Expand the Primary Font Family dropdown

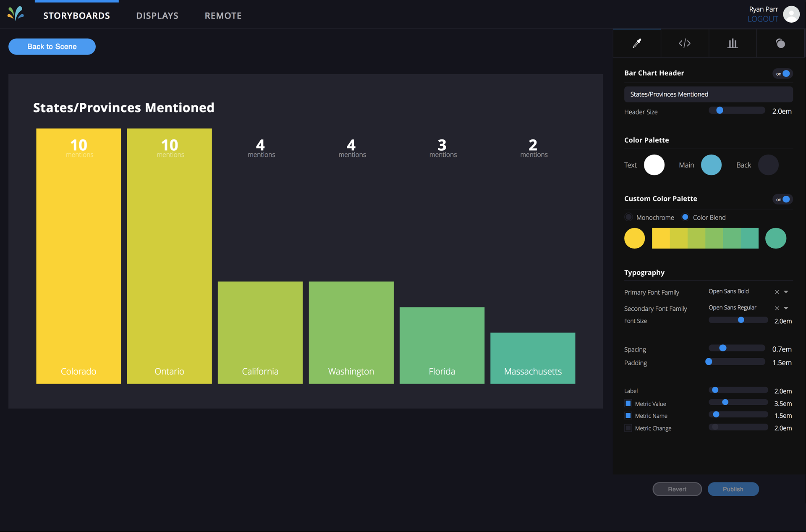[x=786, y=292]
